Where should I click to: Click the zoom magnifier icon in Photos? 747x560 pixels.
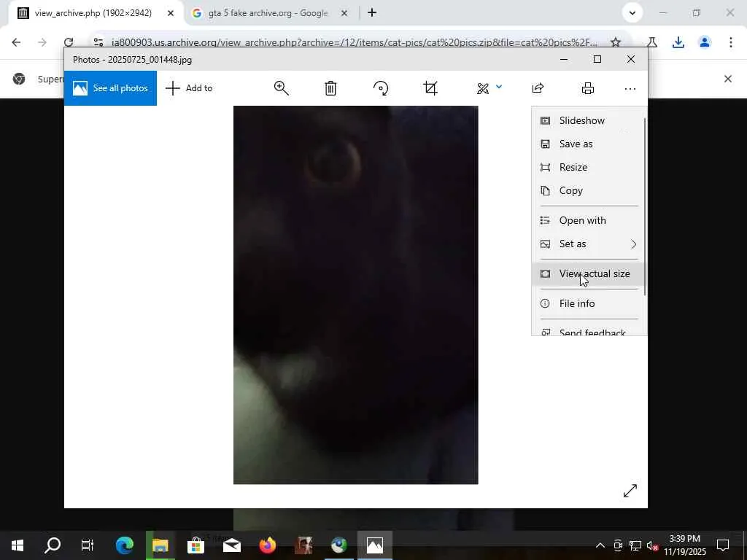pos(281,88)
